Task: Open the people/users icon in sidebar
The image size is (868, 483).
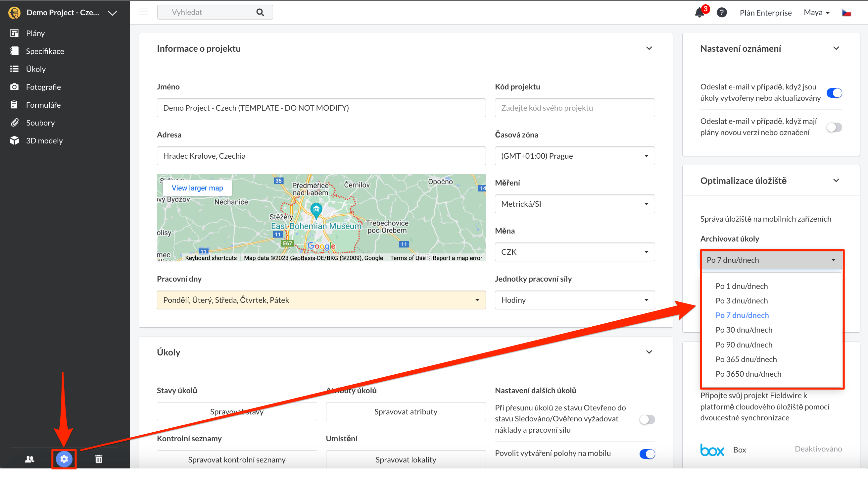Action: pos(30,459)
